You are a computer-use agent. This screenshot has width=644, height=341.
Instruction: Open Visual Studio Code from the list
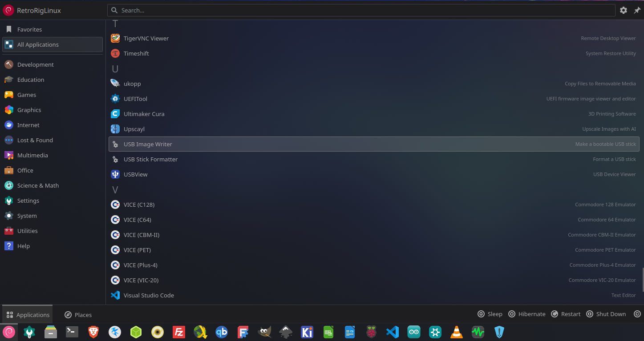(x=149, y=295)
